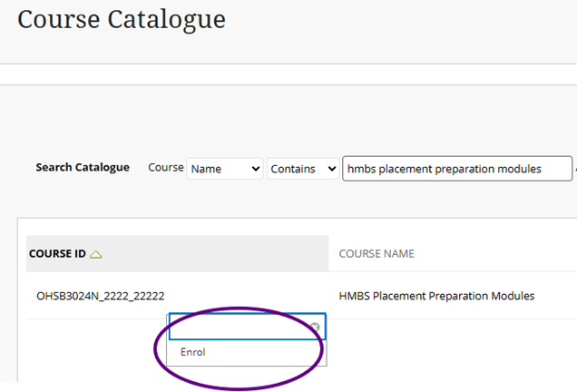This screenshot has width=577, height=392.
Task: Click the chevron arrow on the Contains dropdown
Action: (x=331, y=169)
